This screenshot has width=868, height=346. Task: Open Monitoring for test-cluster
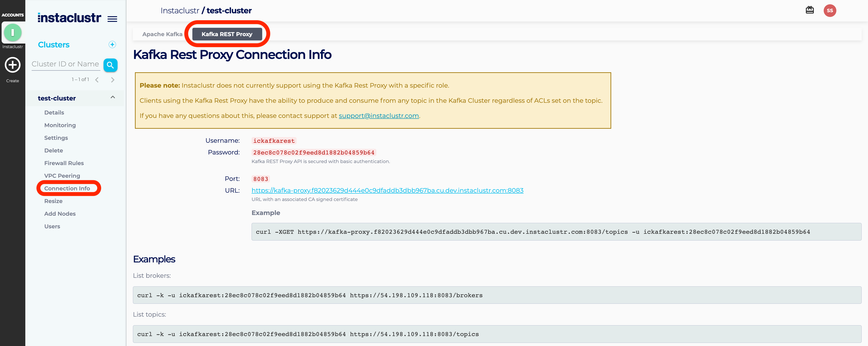pos(60,125)
